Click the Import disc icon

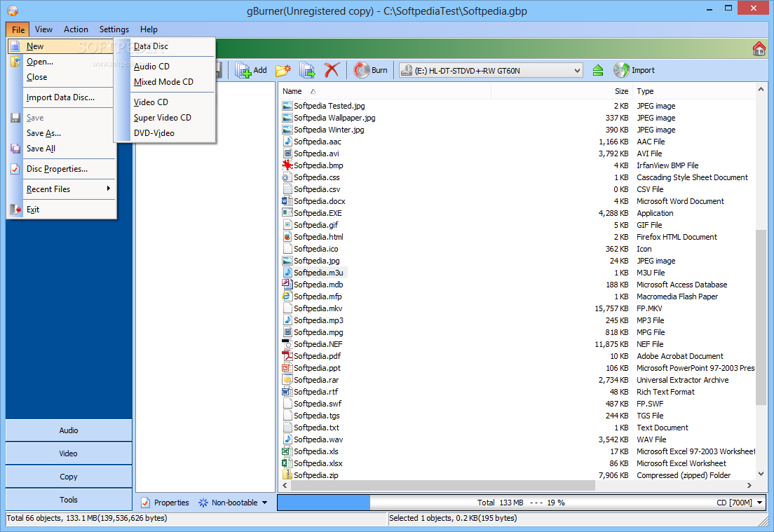coord(621,70)
